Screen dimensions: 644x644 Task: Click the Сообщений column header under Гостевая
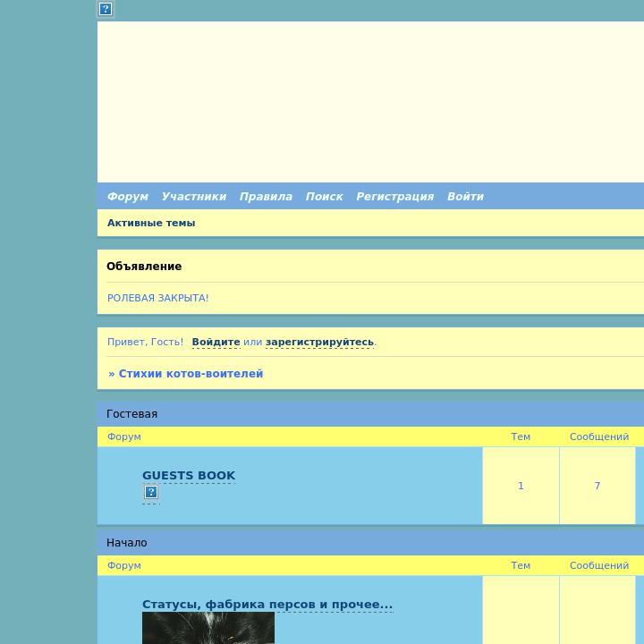[598, 436]
